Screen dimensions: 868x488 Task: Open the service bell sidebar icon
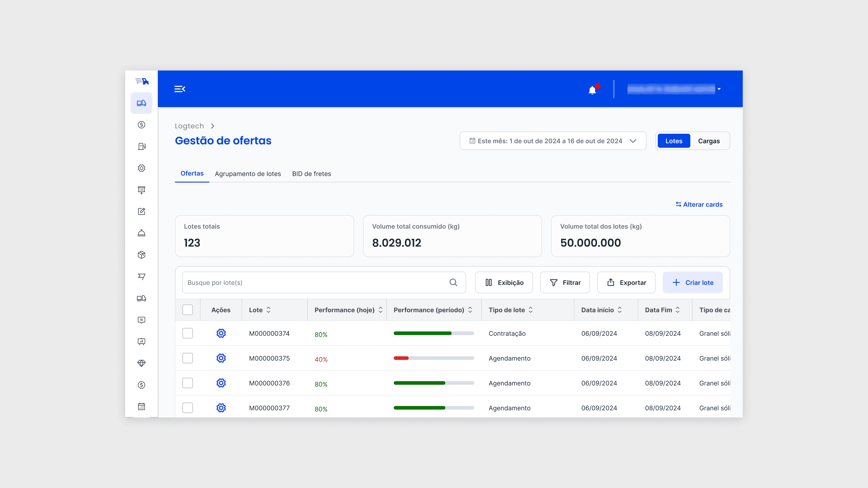pos(142,233)
